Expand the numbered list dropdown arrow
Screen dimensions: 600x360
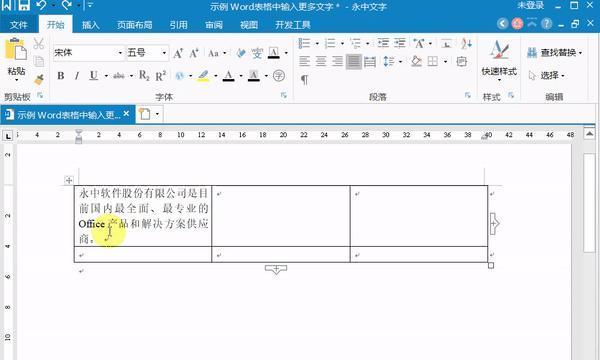pyautogui.click(x=342, y=43)
